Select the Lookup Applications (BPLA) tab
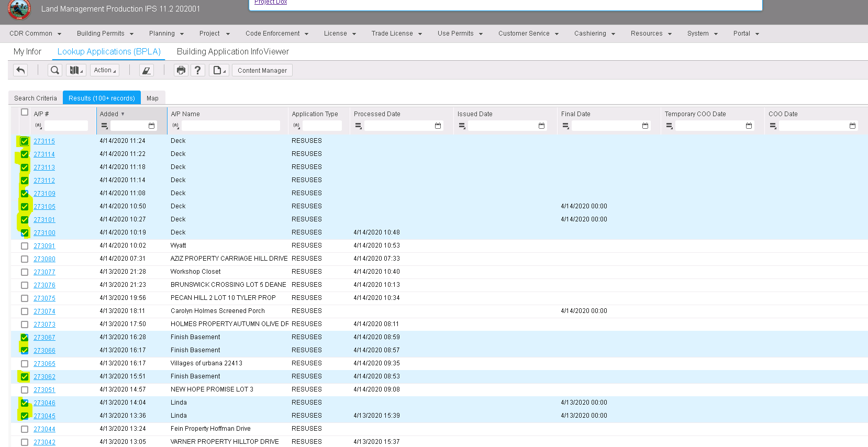 coord(109,51)
